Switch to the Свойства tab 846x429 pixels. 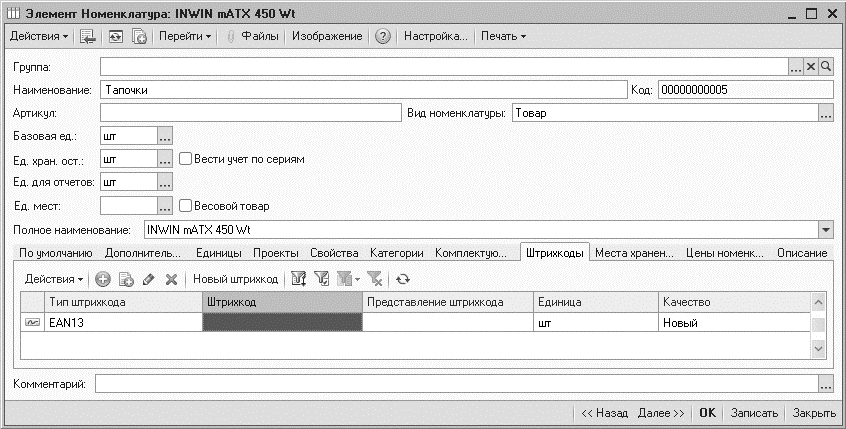coord(333,254)
